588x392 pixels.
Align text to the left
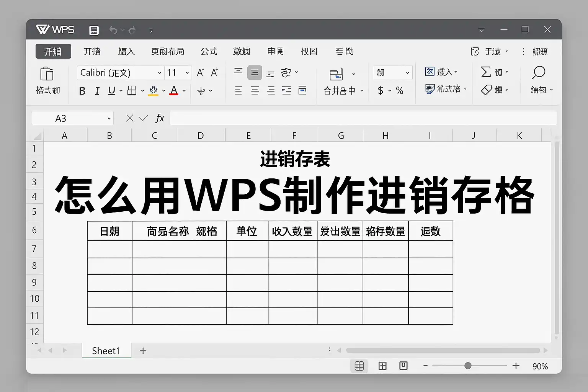[238, 91]
